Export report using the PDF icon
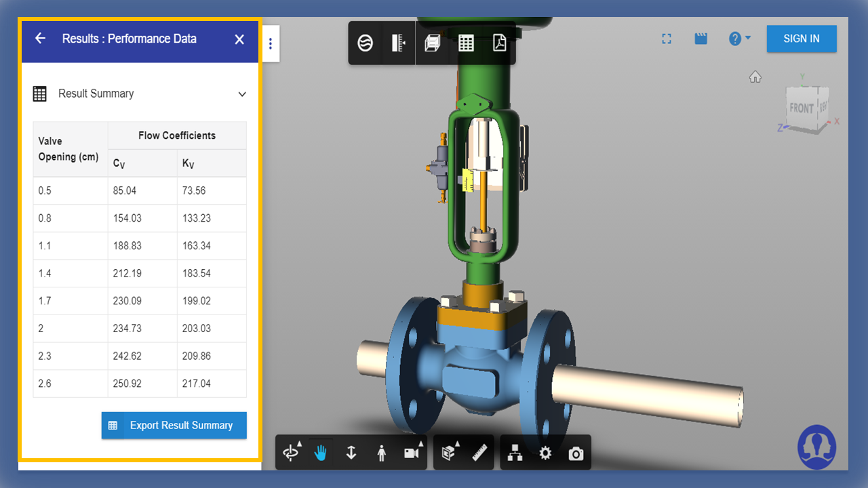This screenshot has width=868, height=488. [x=499, y=43]
